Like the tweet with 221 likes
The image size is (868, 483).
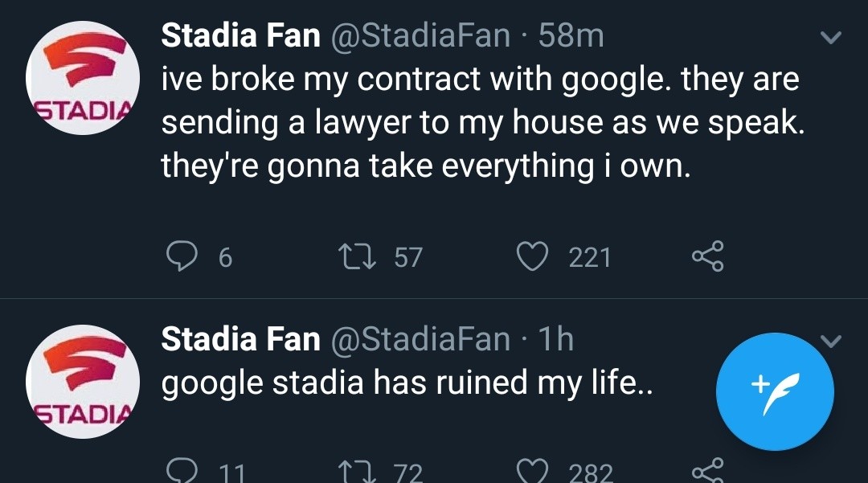point(531,257)
